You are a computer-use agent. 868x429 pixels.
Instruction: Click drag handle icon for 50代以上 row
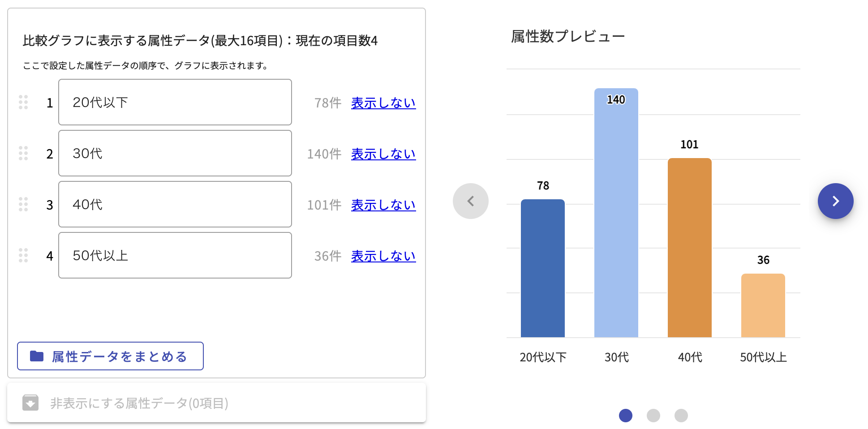click(23, 255)
